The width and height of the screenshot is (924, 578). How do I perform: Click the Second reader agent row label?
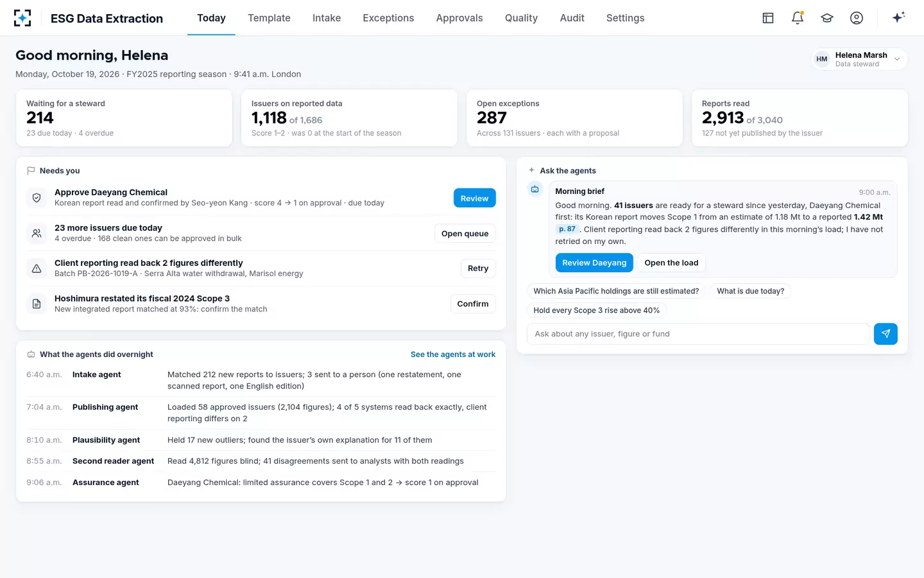pyautogui.click(x=113, y=461)
